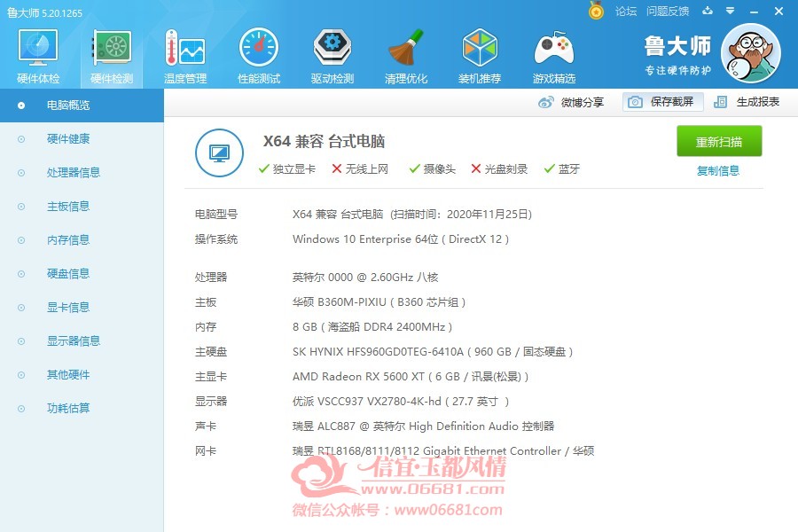Screen dimensions: 798x532
Task: Open the 游戏精选 game controller section
Action: [553, 56]
